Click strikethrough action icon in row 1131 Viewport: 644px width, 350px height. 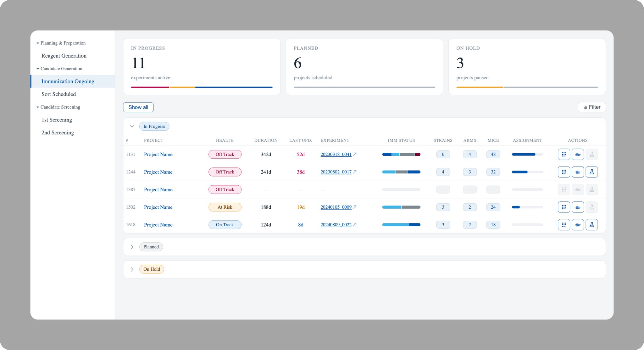pos(578,154)
